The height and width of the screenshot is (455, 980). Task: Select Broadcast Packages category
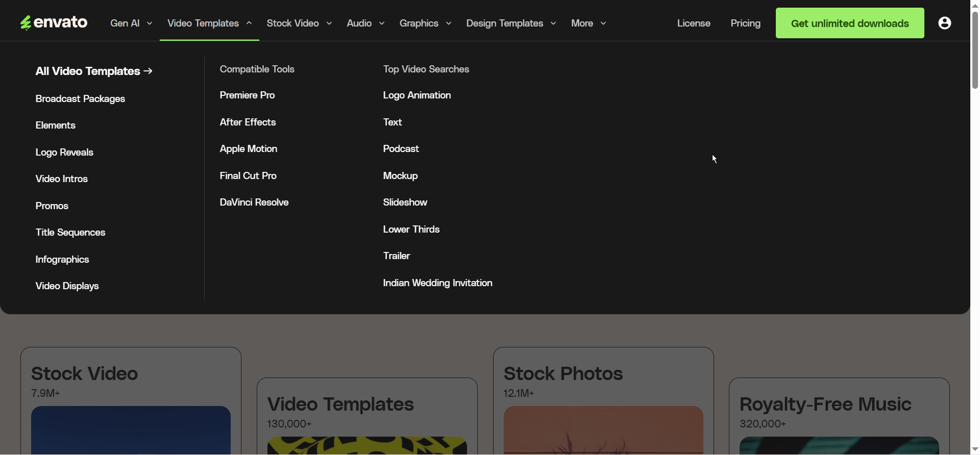(x=80, y=99)
